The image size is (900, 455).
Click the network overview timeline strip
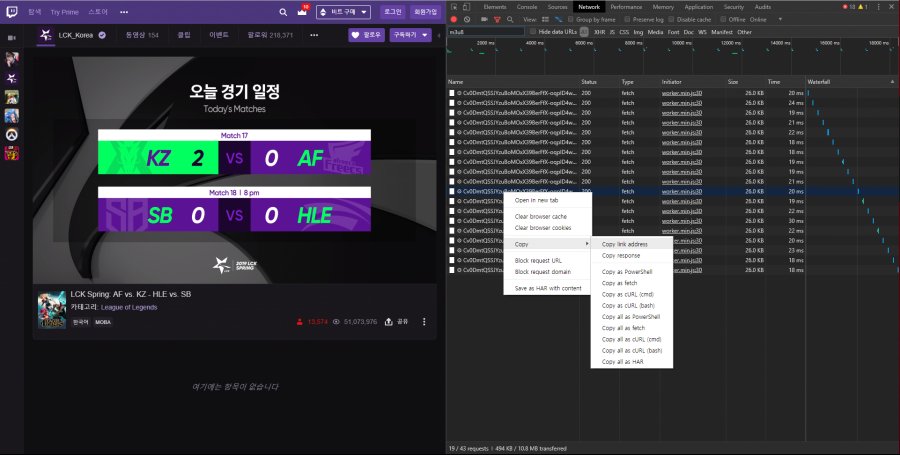[673, 56]
